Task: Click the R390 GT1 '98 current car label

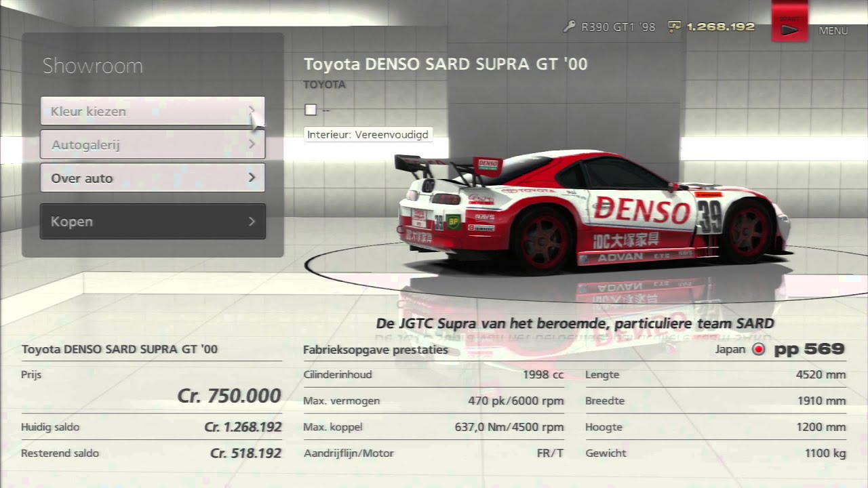Action: pos(618,27)
